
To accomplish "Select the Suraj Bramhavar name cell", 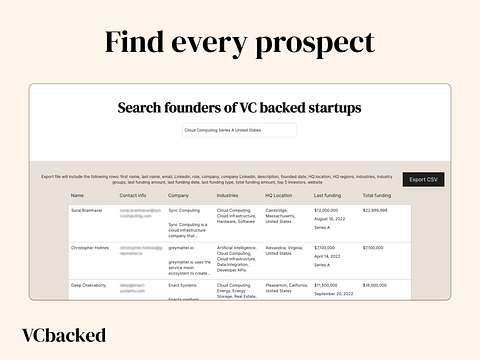I will click(x=87, y=210).
